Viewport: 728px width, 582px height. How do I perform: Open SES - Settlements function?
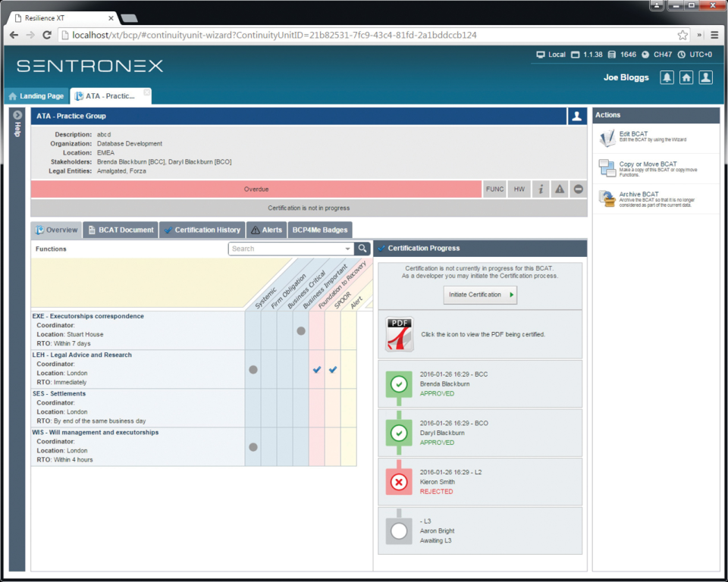pyautogui.click(x=59, y=393)
